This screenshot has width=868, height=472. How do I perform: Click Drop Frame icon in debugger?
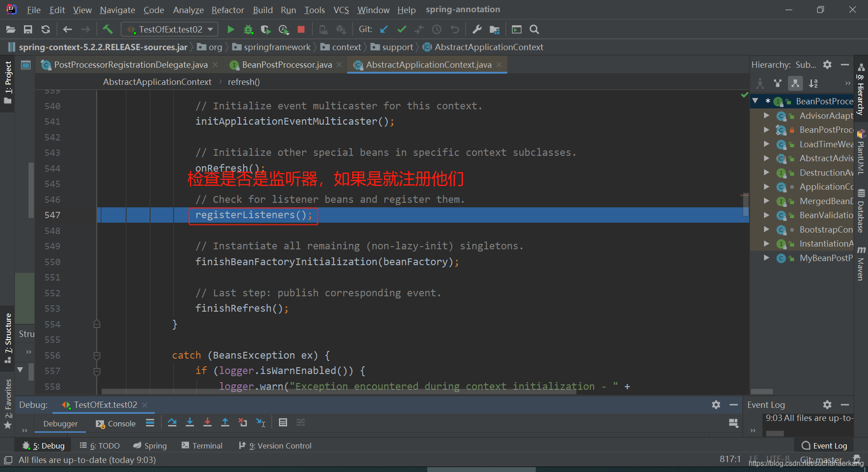point(243,423)
